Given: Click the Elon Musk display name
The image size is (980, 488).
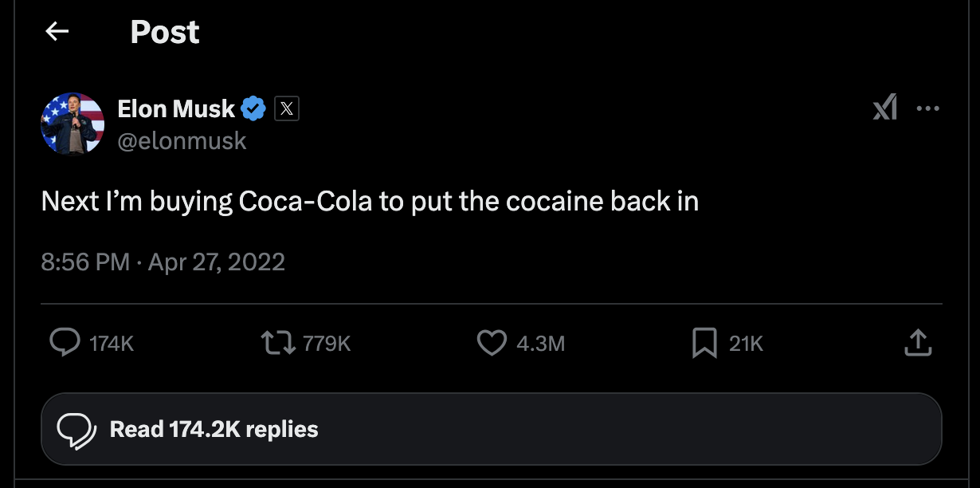Looking at the screenshot, I should coord(176,108).
